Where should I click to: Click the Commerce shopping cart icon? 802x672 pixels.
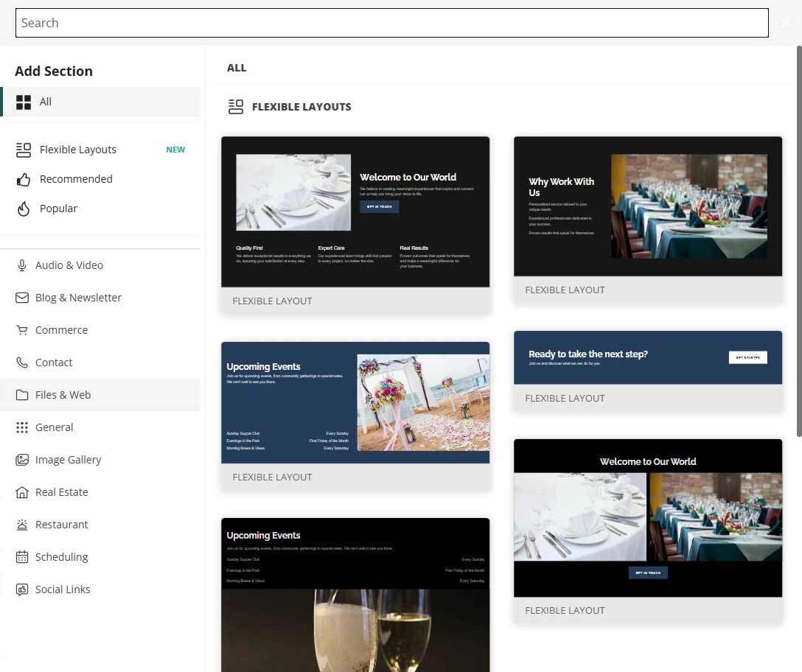pyautogui.click(x=22, y=330)
